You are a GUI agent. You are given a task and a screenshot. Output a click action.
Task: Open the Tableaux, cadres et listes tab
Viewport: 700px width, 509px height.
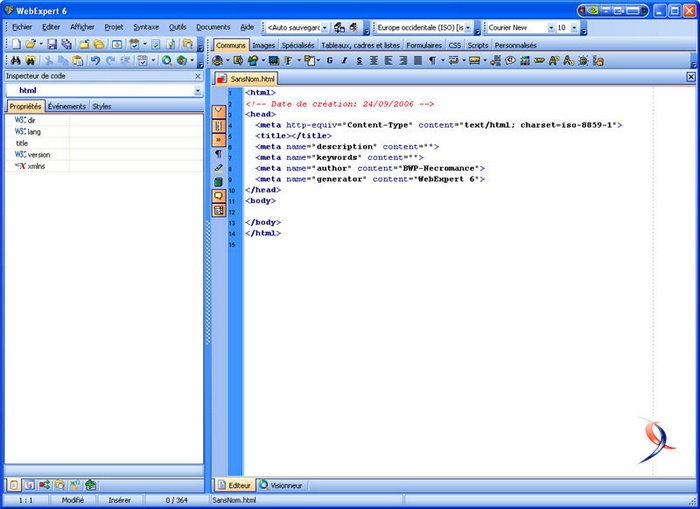click(x=360, y=45)
